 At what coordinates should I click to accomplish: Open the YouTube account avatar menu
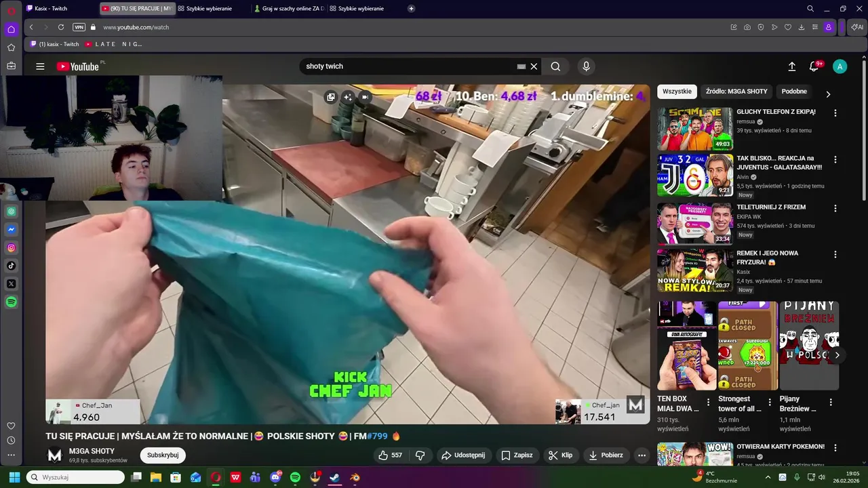840,66
